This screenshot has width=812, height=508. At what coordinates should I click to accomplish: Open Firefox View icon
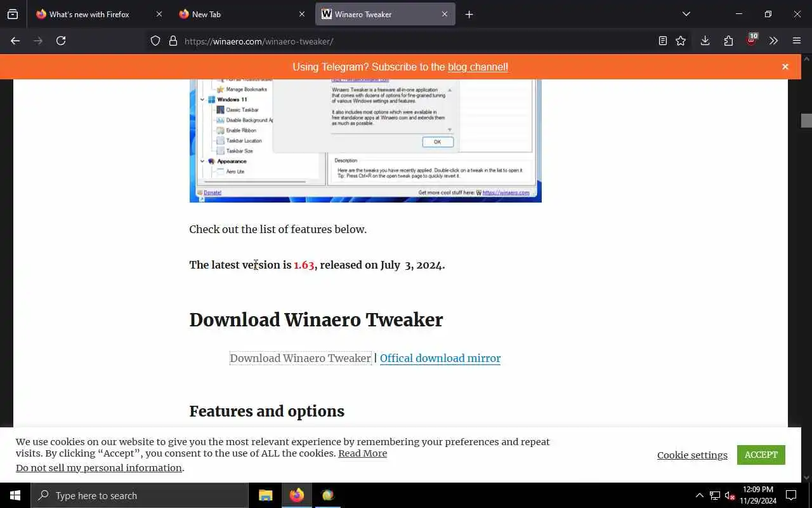tap(13, 14)
